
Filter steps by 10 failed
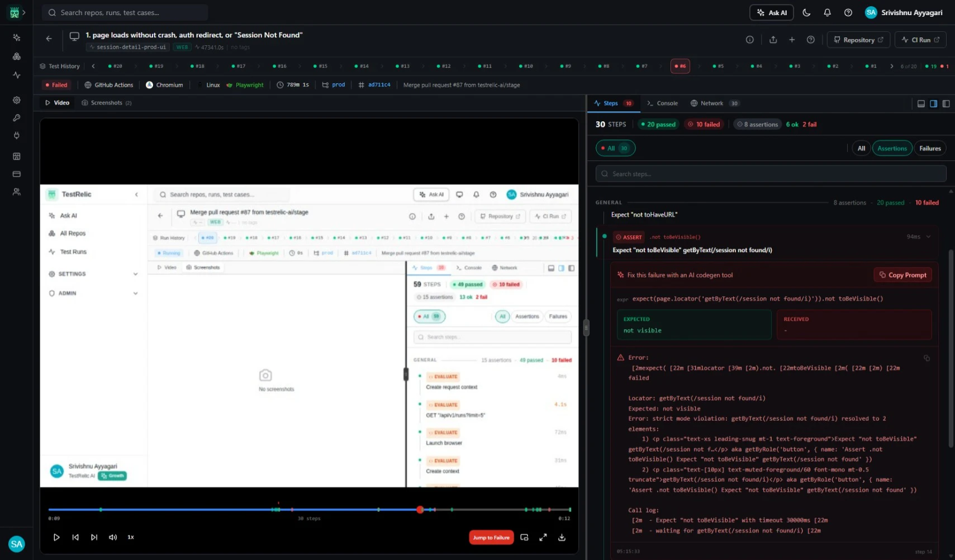[705, 124]
